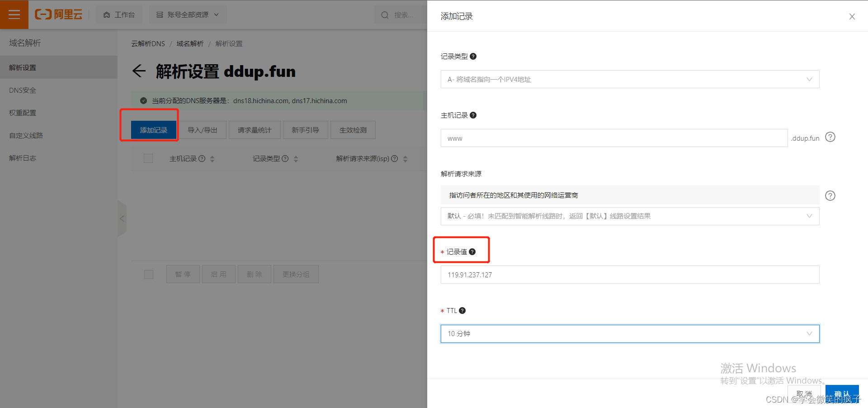Click the 主机记录 www input field
The image size is (868, 408).
point(614,138)
